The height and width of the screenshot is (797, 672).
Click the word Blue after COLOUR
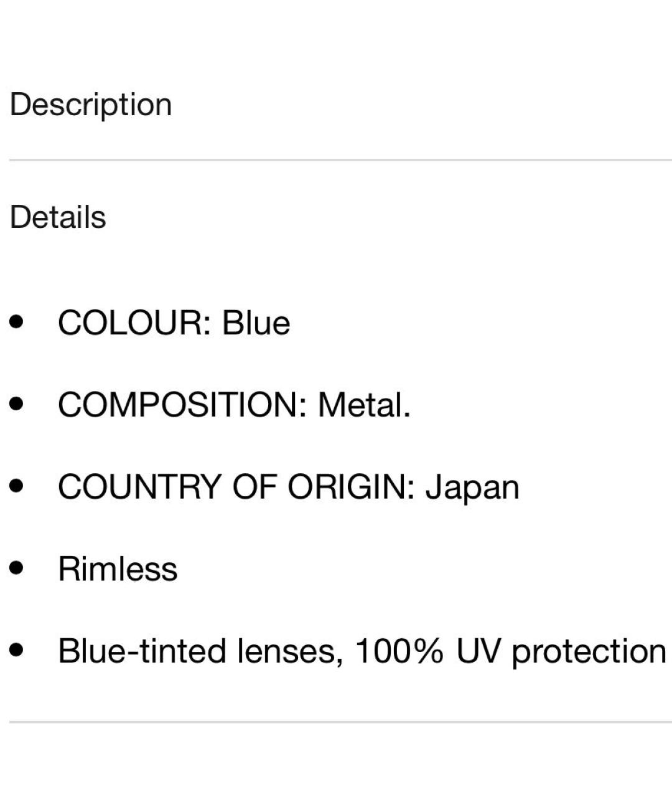(x=256, y=323)
